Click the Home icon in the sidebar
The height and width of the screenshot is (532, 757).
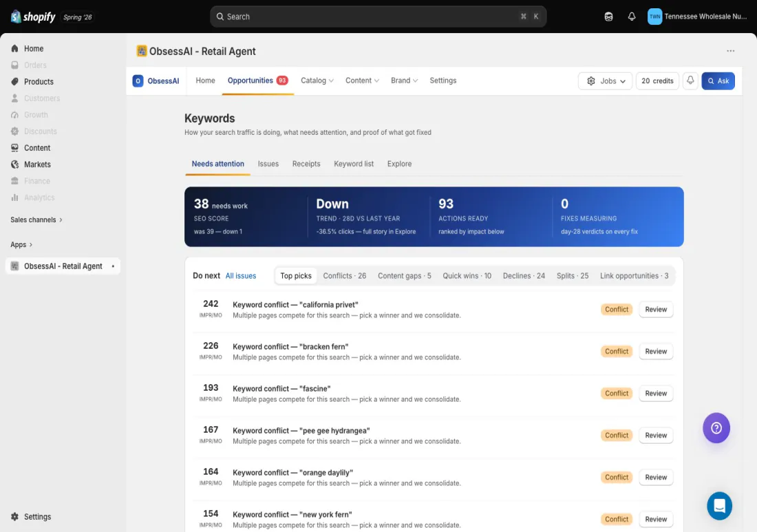click(14, 48)
